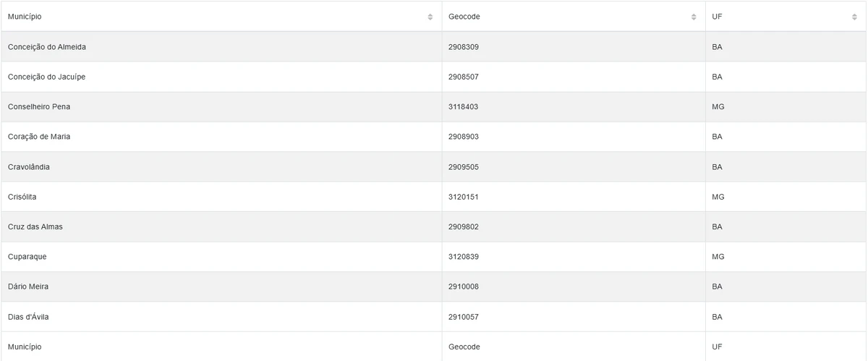
Task: Click the MG cell in Crisólita row
Action: pos(718,197)
